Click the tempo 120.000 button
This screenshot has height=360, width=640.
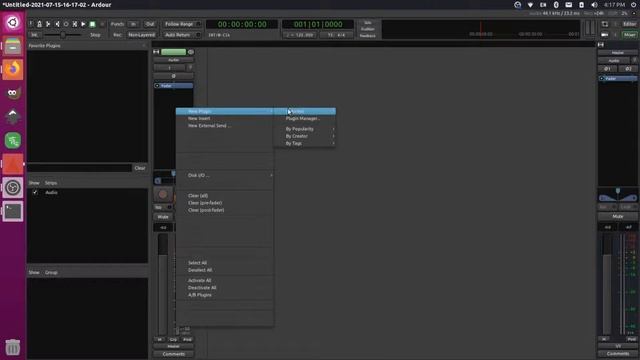click(x=300, y=35)
